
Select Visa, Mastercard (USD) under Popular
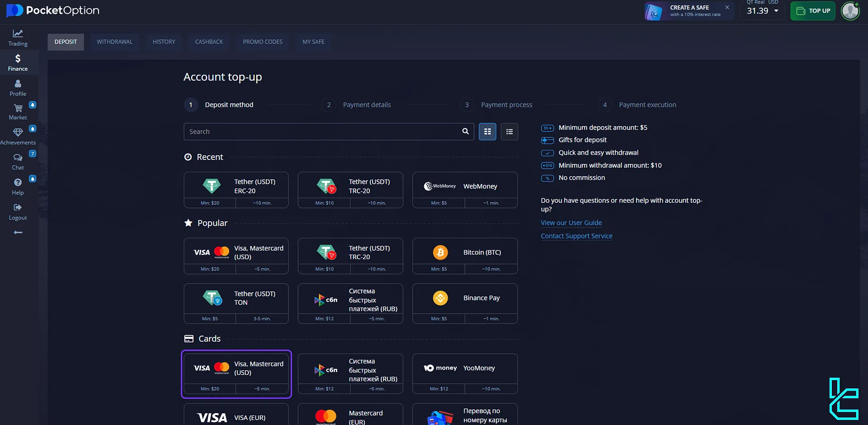236,256
